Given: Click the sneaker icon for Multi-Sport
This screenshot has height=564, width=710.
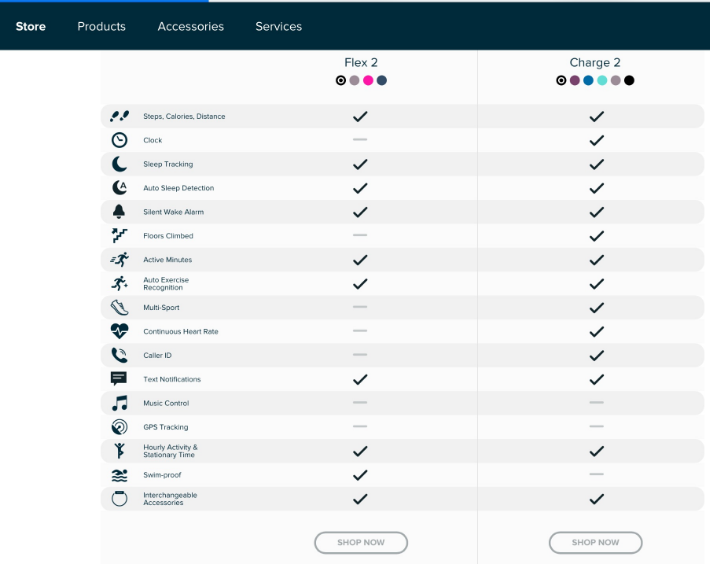Looking at the screenshot, I should [x=120, y=307].
